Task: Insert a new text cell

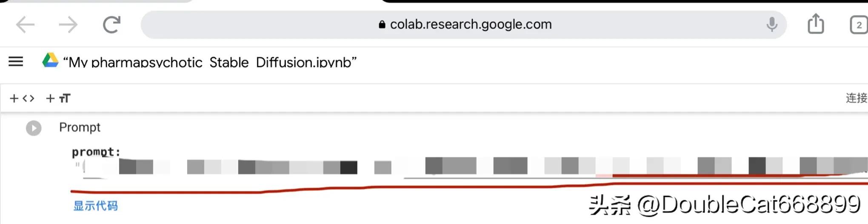Action: (x=58, y=98)
